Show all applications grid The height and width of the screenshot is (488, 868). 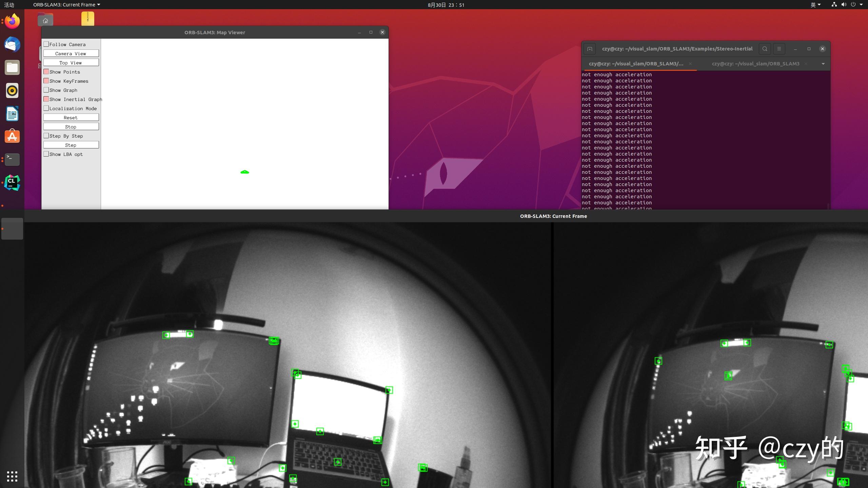12,476
